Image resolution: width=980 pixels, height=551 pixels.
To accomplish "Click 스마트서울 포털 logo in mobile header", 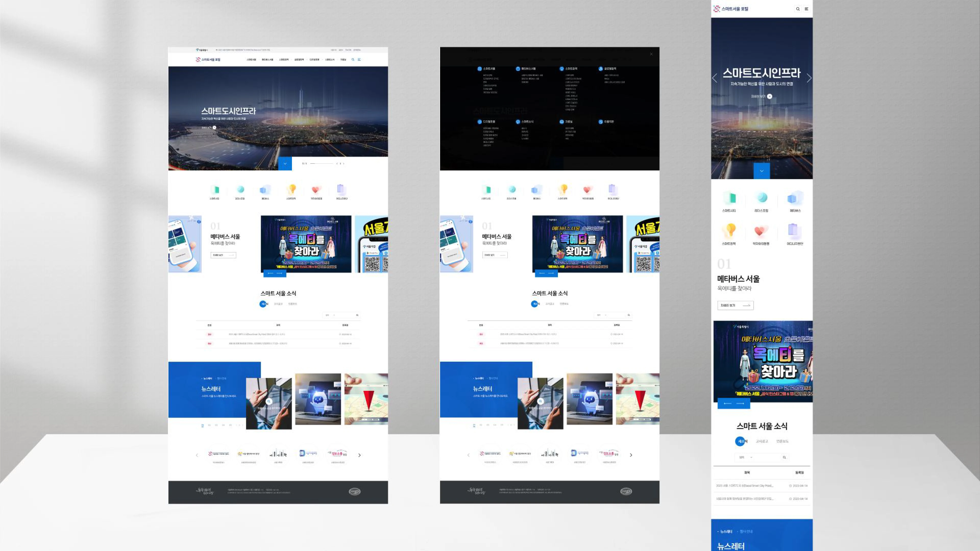I will tap(731, 9).
